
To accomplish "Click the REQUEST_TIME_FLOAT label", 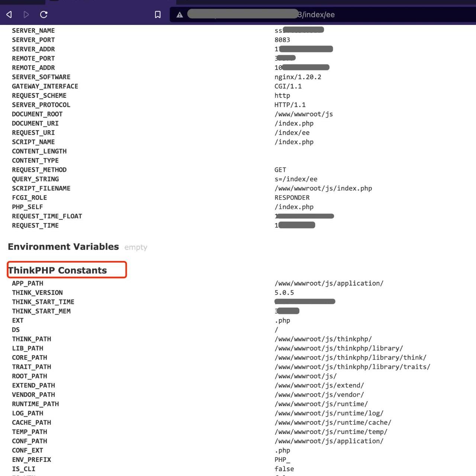I will 47,216.
